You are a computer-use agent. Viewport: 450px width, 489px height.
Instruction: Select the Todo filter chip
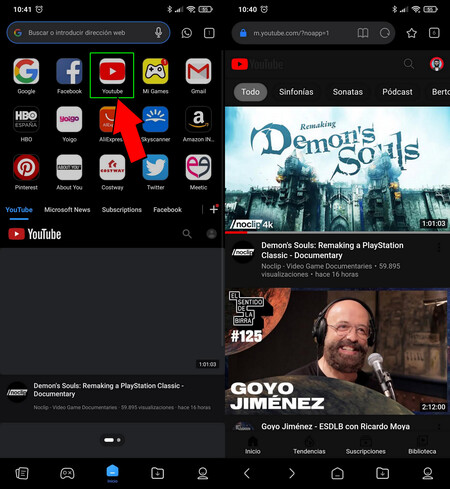pos(250,92)
